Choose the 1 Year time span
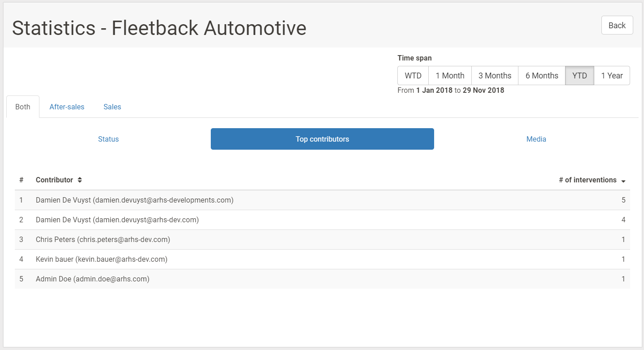The height and width of the screenshot is (350, 644). [x=612, y=75]
